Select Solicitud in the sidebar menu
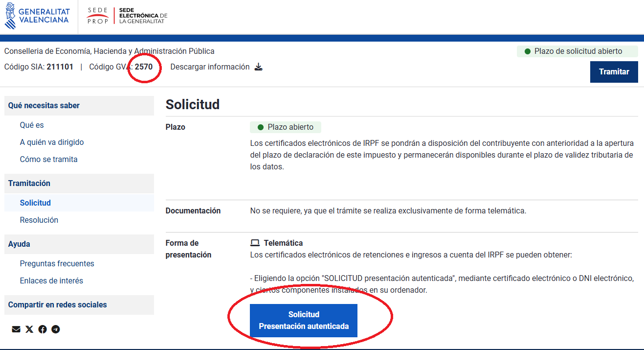The height and width of the screenshot is (350, 644). [35, 203]
